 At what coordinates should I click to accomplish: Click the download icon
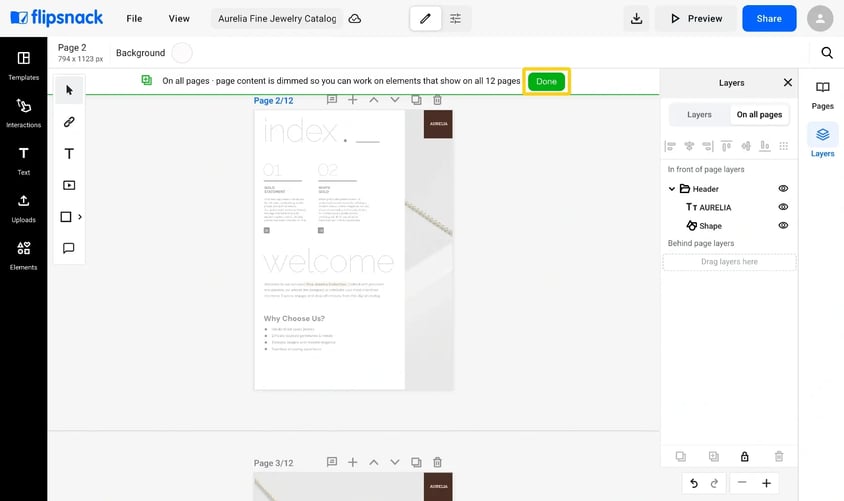tap(636, 19)
